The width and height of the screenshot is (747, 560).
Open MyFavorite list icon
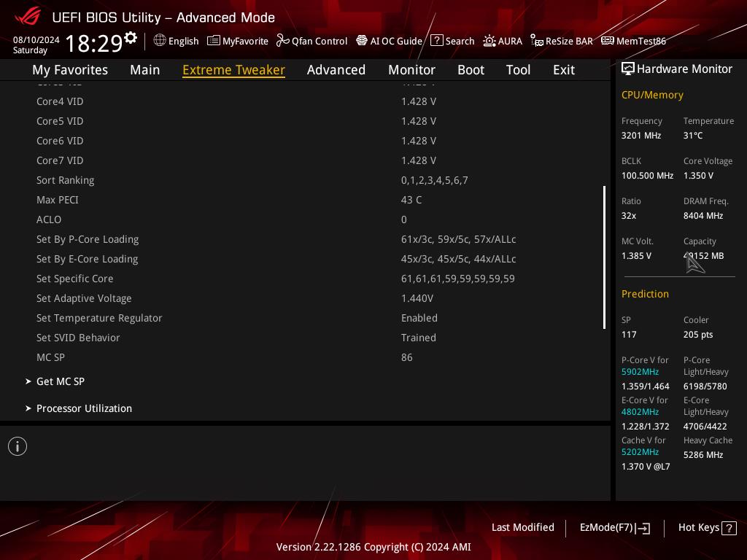pyautogui.click(x=214, y=41)
